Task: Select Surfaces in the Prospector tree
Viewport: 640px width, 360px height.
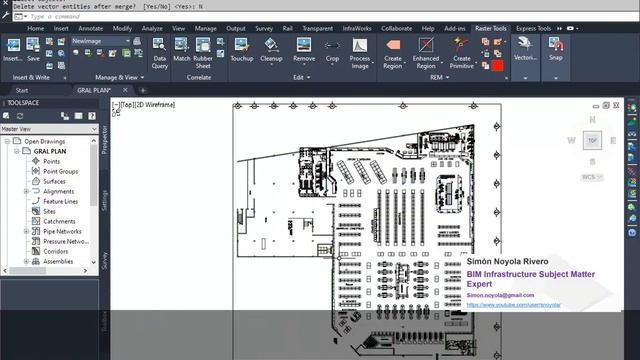Action: pos(54,181)
